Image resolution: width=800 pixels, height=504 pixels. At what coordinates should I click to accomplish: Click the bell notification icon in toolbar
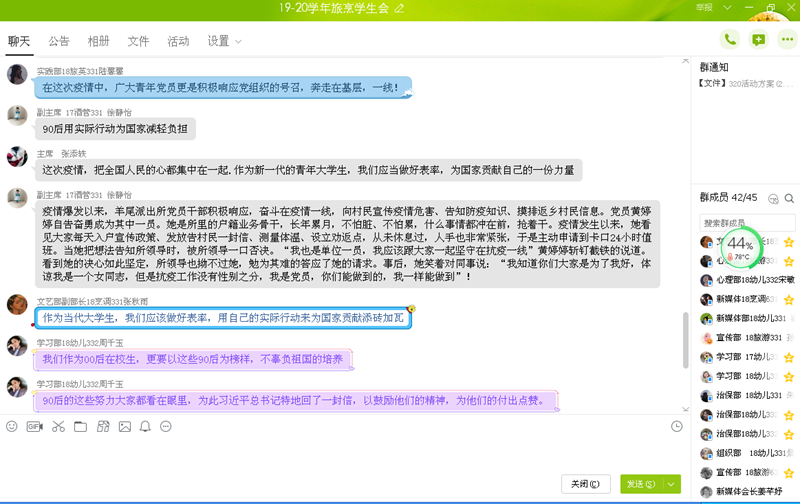[145, 427]
